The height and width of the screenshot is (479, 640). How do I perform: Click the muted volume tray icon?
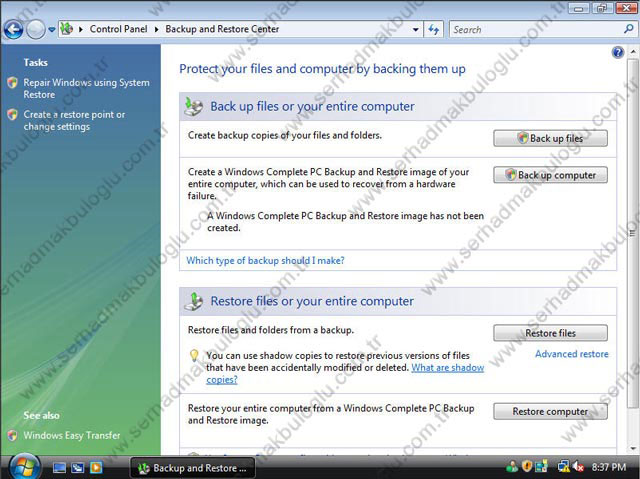click(578, 466)
